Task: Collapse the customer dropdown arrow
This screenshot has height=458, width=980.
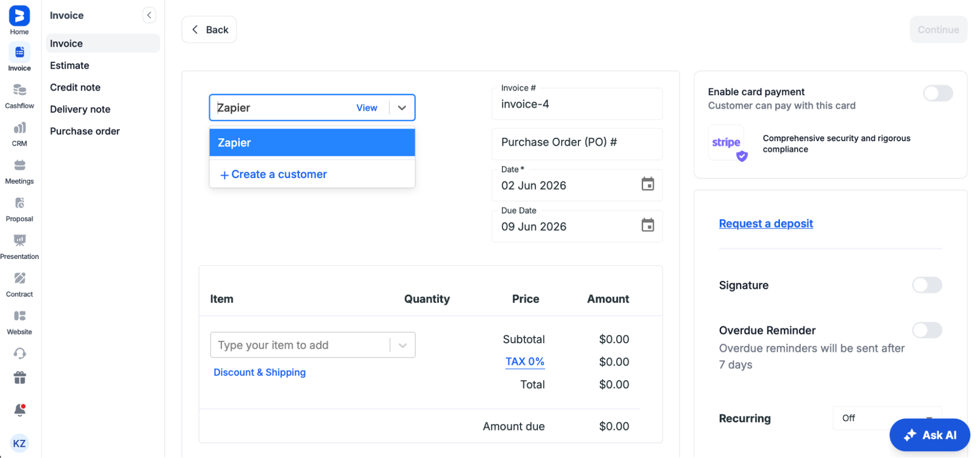Action: (x=402, y=108)
